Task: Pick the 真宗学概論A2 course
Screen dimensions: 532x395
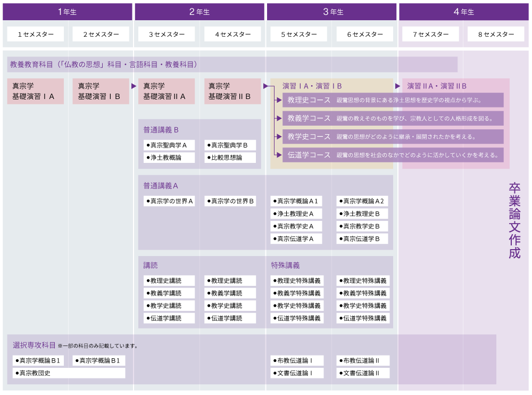Action: (x=362, y=201)
